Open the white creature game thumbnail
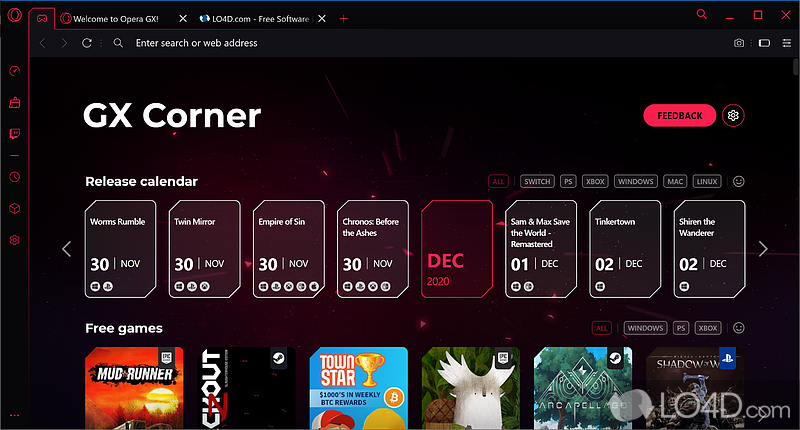The image size is (800, 430). click(x=471, y=388)
